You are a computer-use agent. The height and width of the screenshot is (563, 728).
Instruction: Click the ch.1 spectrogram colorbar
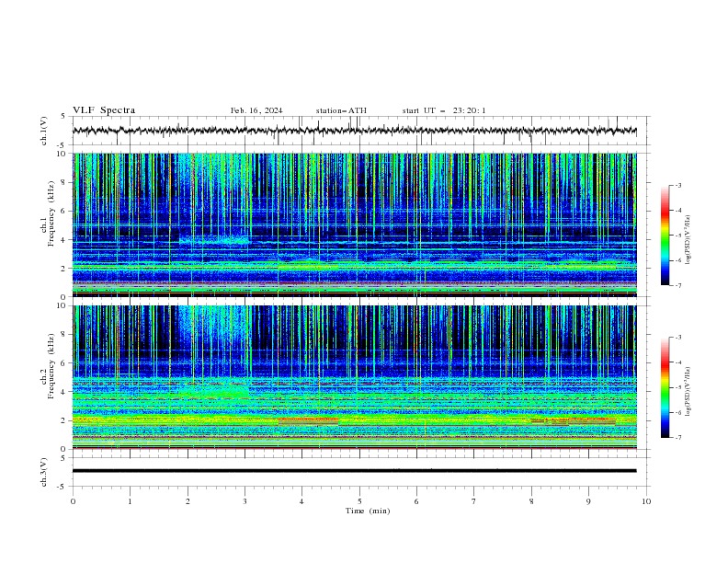665,236
